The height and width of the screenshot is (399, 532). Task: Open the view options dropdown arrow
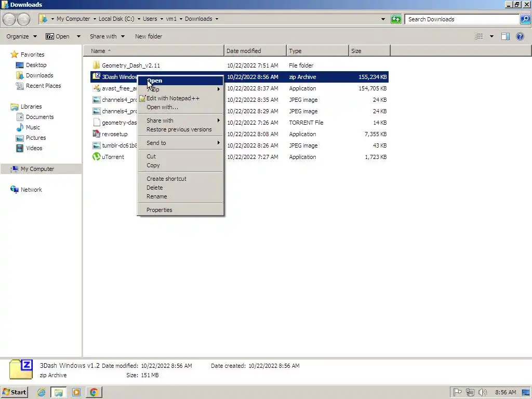pyautogui.click(x=491, y=36)
